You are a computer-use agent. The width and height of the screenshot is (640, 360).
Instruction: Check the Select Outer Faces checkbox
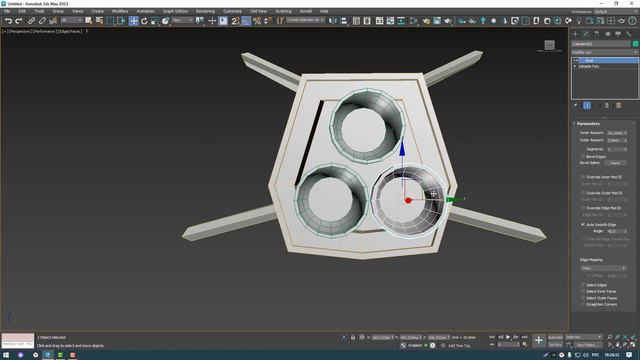tap(583, 298)
